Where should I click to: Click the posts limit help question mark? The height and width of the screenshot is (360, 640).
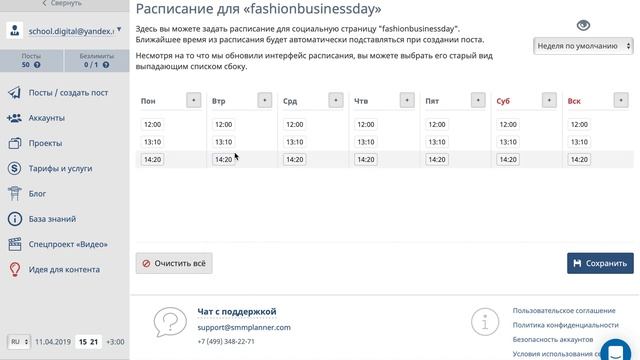(37, 65)
